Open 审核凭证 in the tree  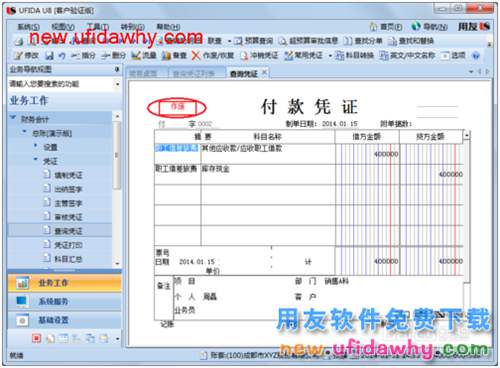pos(68,217)
